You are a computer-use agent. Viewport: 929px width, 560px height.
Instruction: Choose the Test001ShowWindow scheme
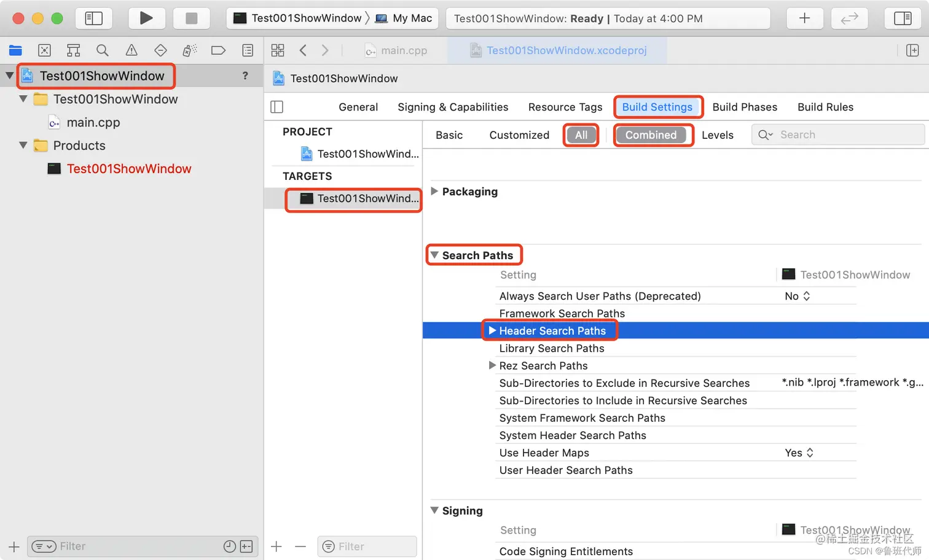click(299, 18)
